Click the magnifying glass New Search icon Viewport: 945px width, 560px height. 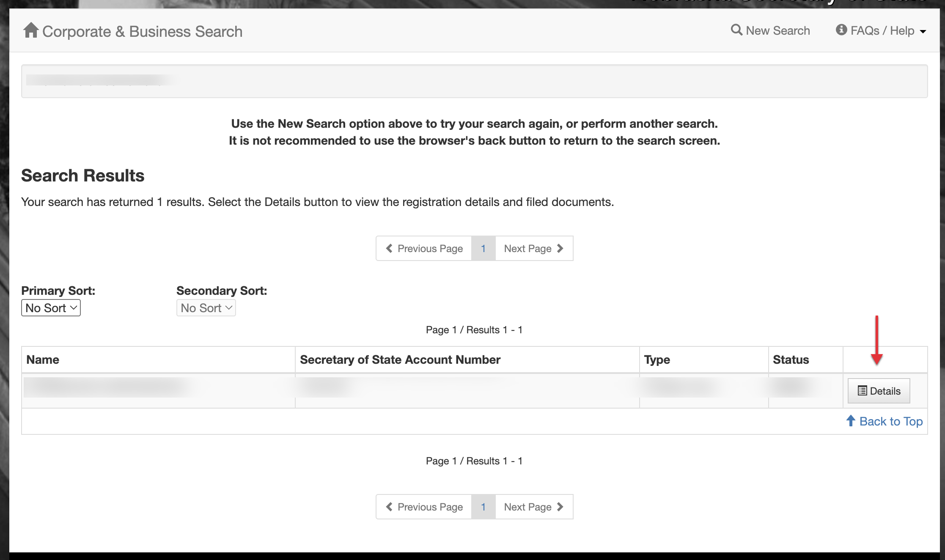[x=736, y=30]
